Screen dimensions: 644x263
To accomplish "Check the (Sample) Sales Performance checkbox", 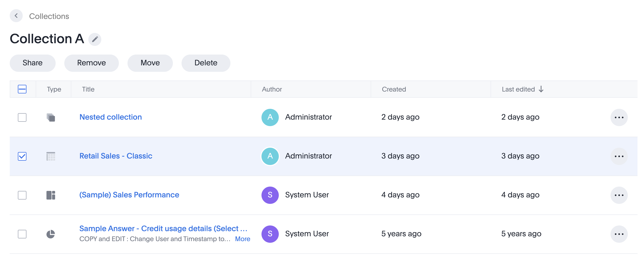I will click(x=22, y=195).
